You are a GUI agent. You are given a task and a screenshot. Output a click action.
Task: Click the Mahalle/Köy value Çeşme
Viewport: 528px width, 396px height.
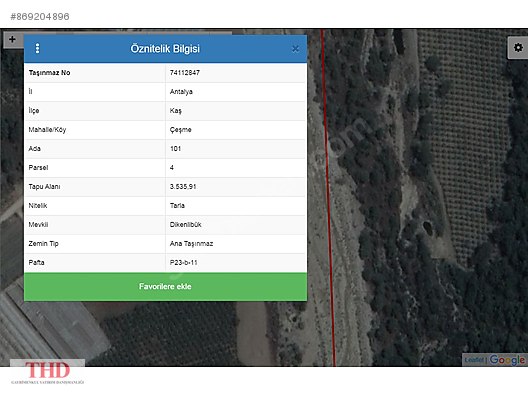coord(180,130)
